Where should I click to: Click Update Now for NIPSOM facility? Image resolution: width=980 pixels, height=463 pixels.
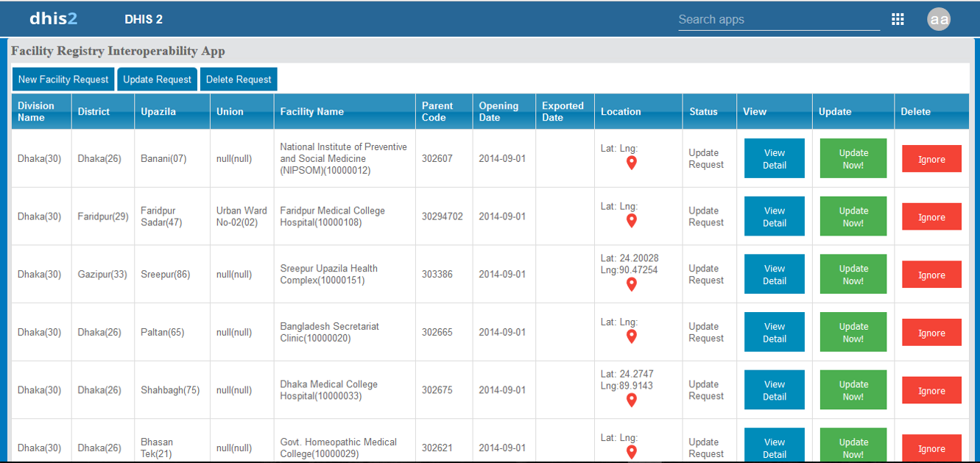[853, 158]
